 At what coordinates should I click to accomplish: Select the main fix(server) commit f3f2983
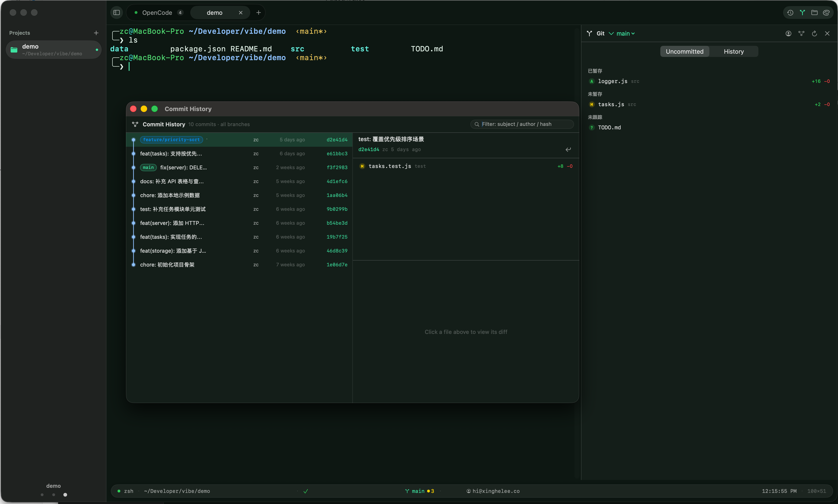point(239,168)
